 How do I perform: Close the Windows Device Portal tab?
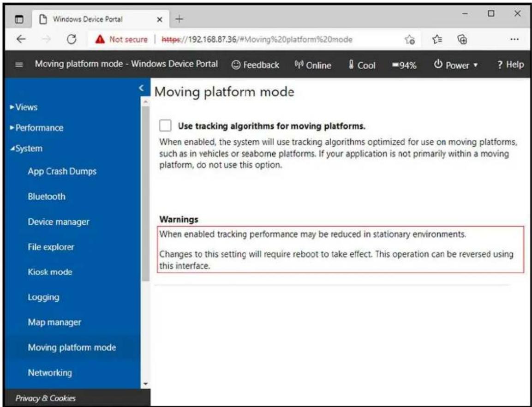160,20
